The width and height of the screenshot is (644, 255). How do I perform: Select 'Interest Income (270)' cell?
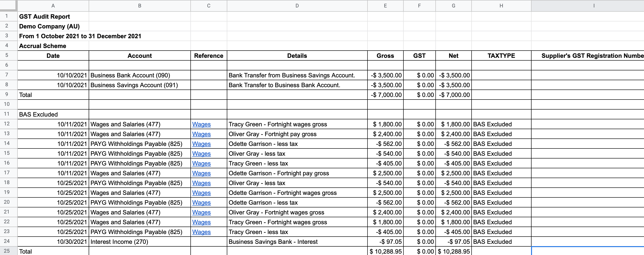[140, 241]
